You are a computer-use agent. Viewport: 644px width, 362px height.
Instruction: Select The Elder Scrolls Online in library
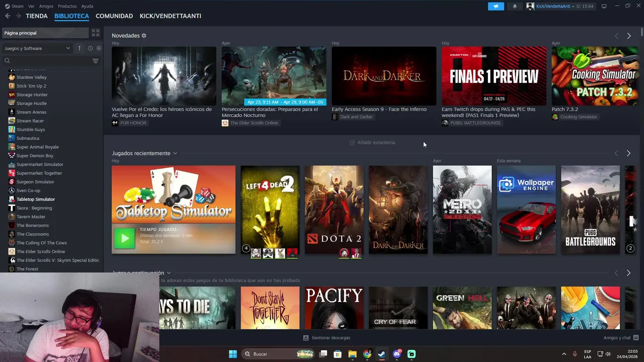[x=41, y=251]
